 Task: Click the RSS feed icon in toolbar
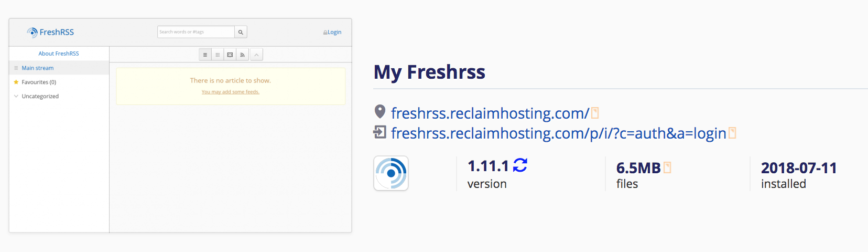(242, 55)
